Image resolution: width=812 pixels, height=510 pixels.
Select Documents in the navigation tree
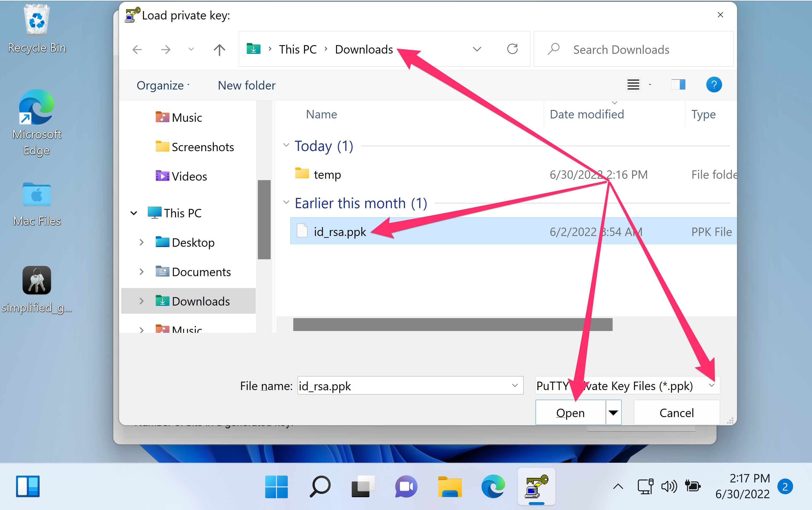[193, 272]
